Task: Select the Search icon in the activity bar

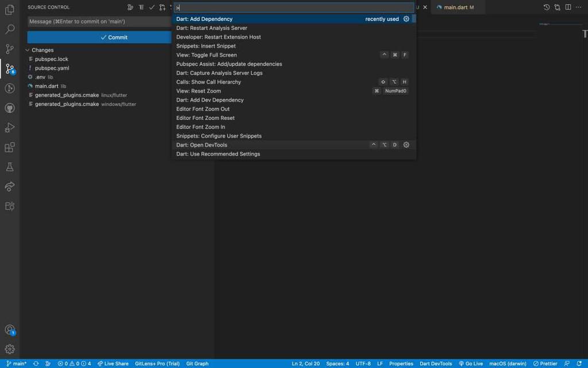Action: (x=9, y=28)
